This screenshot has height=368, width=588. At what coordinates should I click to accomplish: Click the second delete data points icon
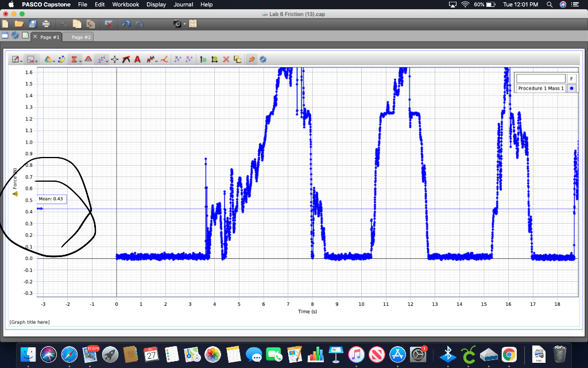(x=189, y=59)
